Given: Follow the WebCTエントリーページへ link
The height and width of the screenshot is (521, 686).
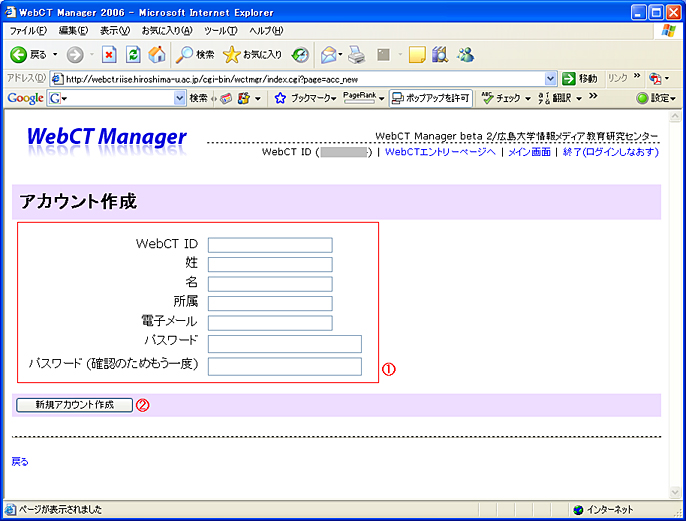Looking at the screenshot, I should pos(440,152).
